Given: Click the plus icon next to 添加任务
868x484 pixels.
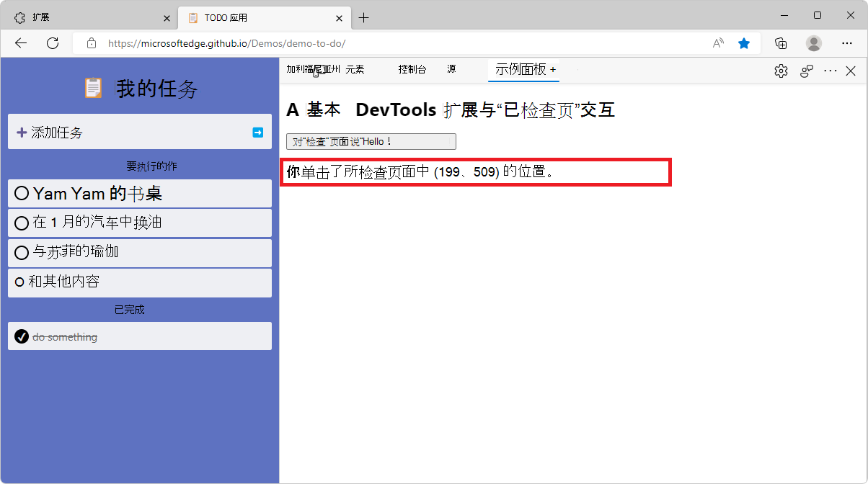Looking at the screenshot, I should click(22, 133).
